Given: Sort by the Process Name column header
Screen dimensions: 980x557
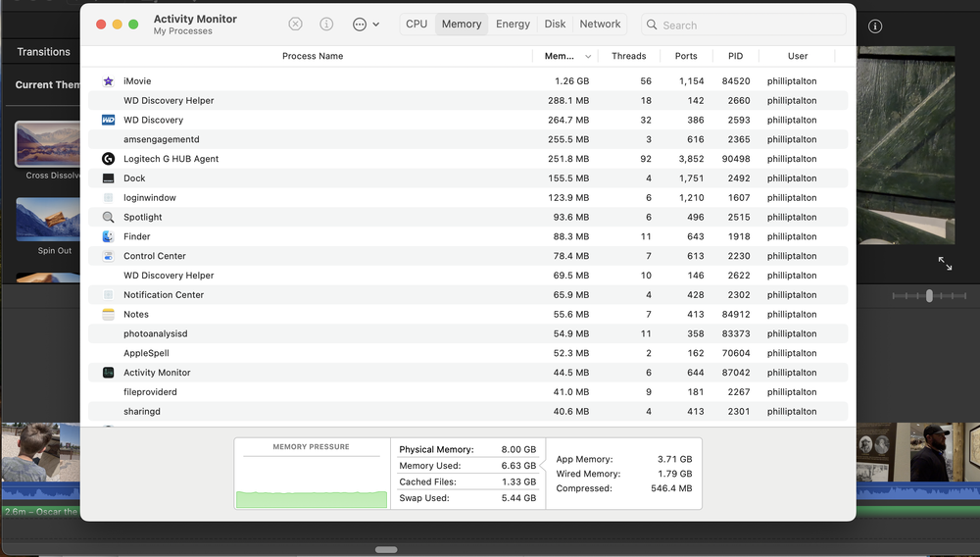Looking at the screenshot, I should [313, 56].
